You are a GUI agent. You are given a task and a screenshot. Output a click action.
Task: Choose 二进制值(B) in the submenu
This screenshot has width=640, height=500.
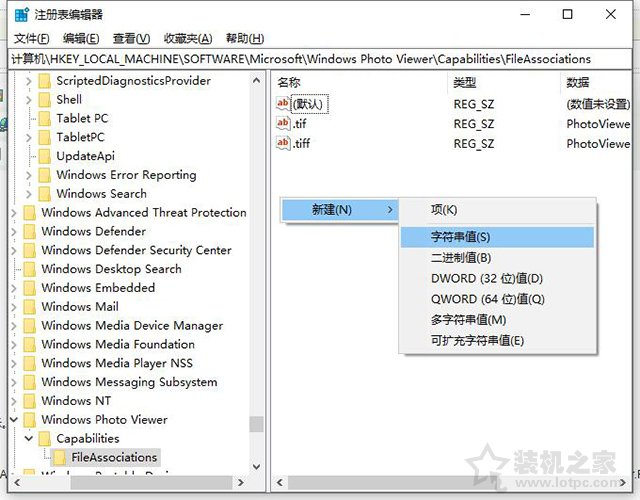tap(497, 258)
